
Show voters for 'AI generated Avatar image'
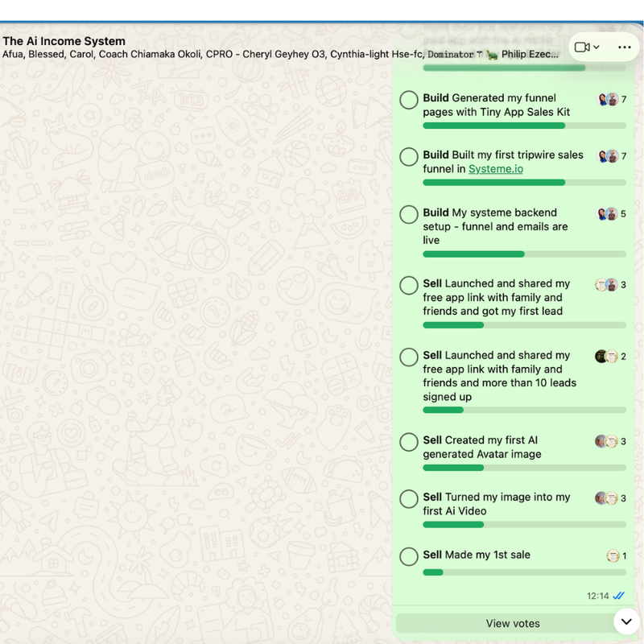tap(607, 441)
